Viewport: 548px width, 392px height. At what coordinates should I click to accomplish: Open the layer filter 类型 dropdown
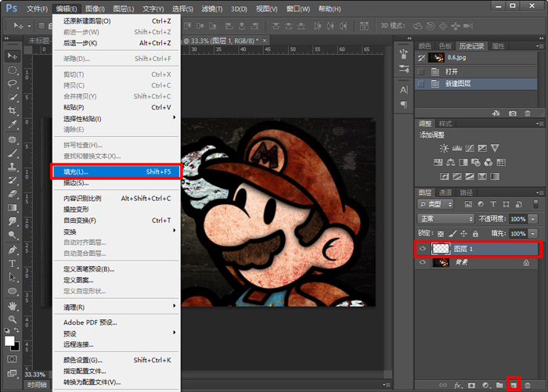click(435, 204)
